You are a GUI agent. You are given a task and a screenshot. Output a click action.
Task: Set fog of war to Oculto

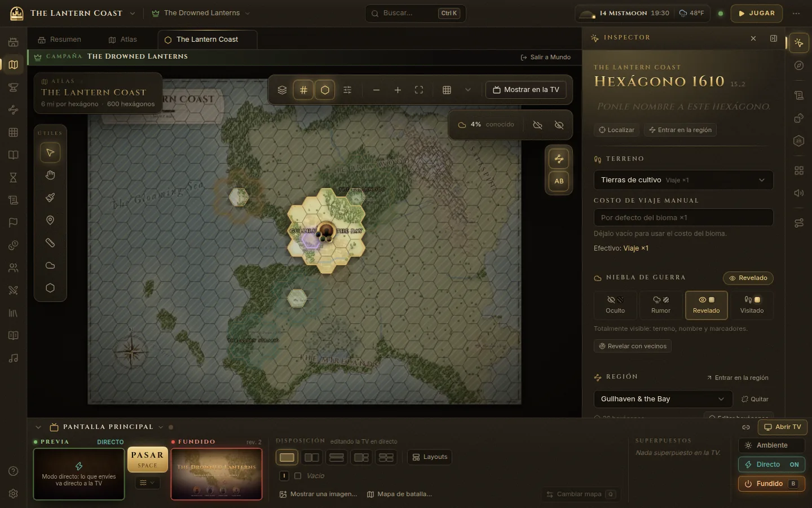point(615,305)
